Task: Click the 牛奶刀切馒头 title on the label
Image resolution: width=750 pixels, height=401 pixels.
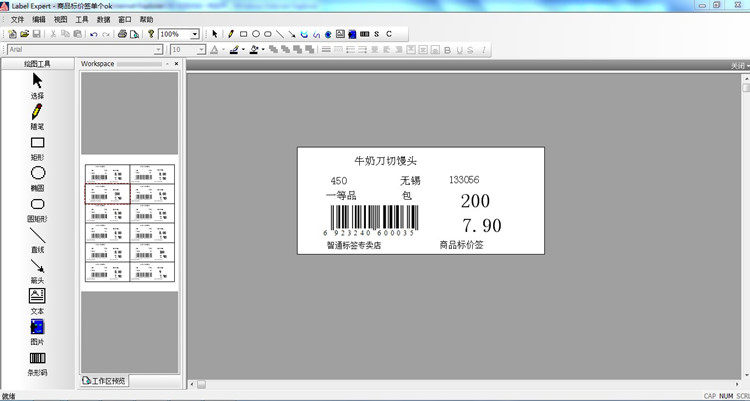Action: [x=386, y=161]
